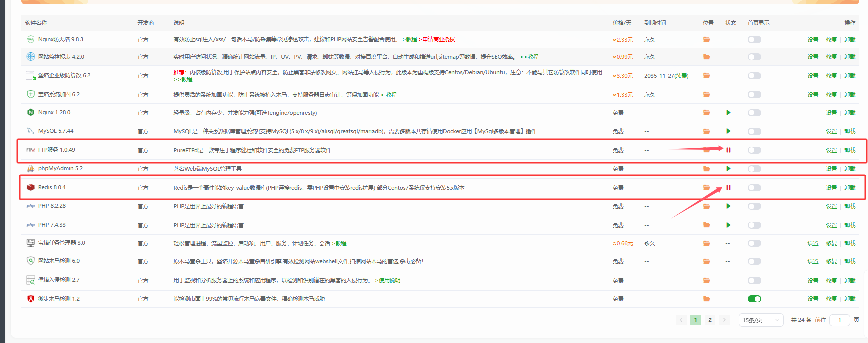Image resolution: width=868 pixels, height=343 pixels.
Task: Open folder icon in phpMyAdmin 5.2 row
Action: 706,169
